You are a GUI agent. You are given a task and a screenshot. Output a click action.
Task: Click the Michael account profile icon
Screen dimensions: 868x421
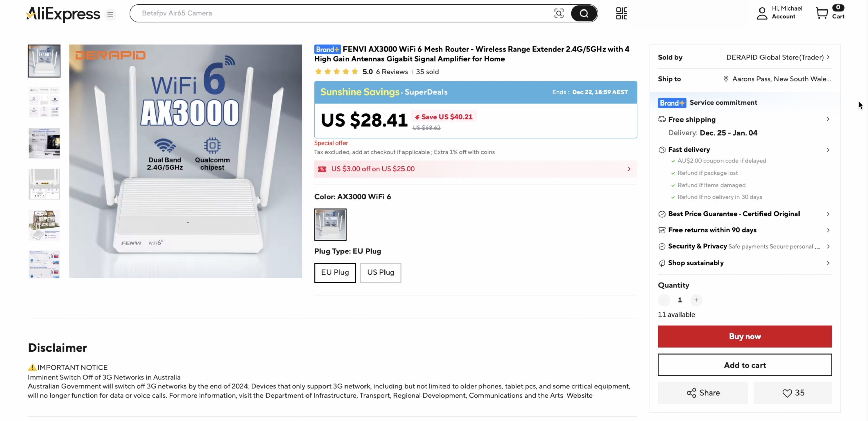(x=762, y=13)
